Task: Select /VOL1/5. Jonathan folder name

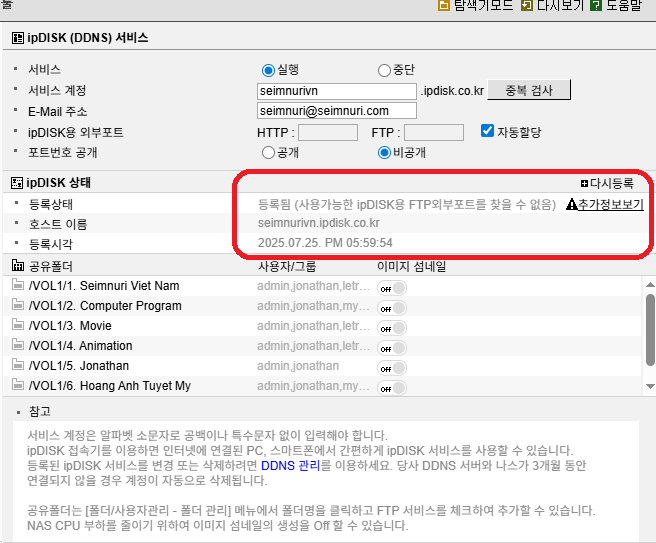Action: click(x=79, y=366)
